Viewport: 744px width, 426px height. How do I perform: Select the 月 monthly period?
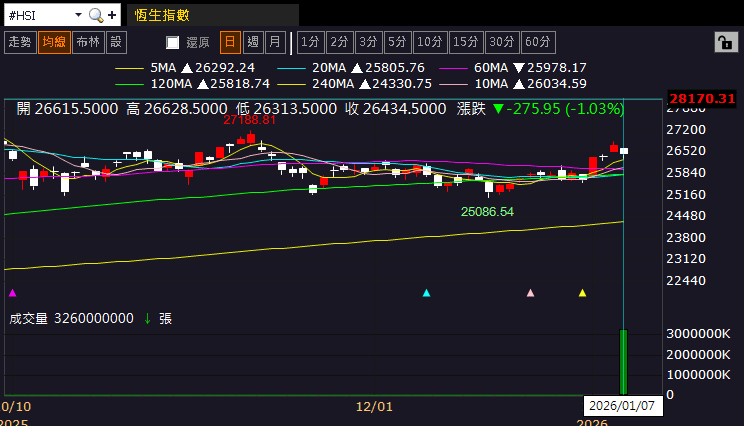tap(275, 42)
